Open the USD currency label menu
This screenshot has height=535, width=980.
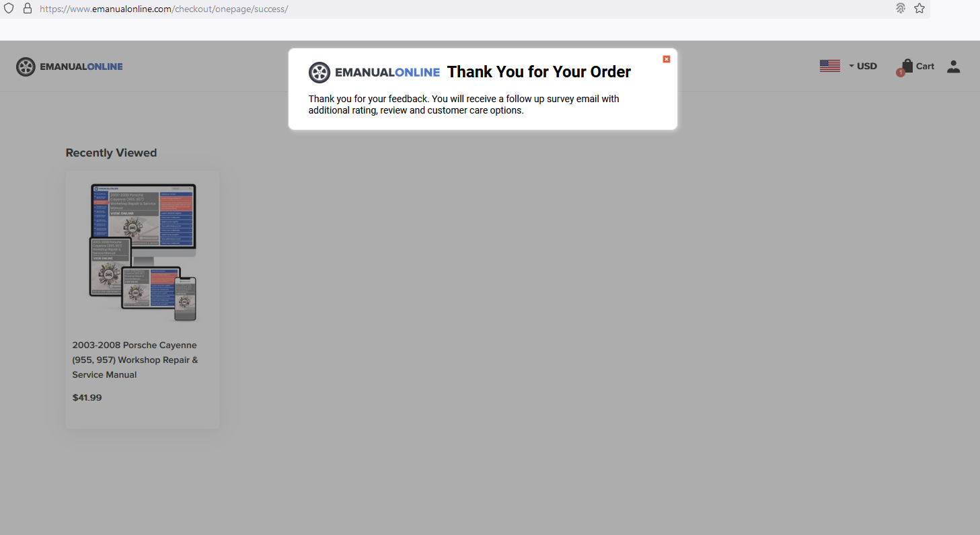868,65
